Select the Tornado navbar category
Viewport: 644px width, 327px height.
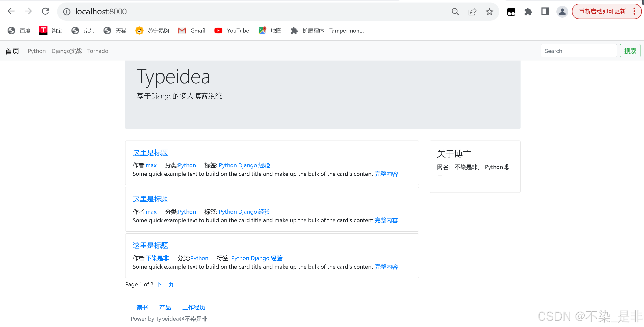pos(98,51)
